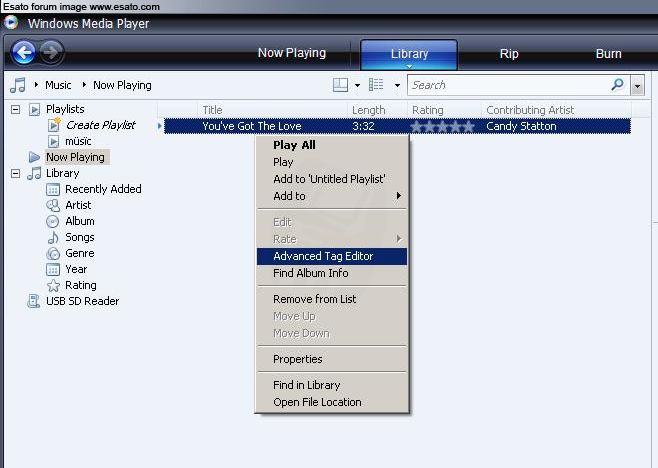Image resolution: width=658 pixels, height=468 pixels.
Task: Click the Songs note icon
Action: pos(53,238)
